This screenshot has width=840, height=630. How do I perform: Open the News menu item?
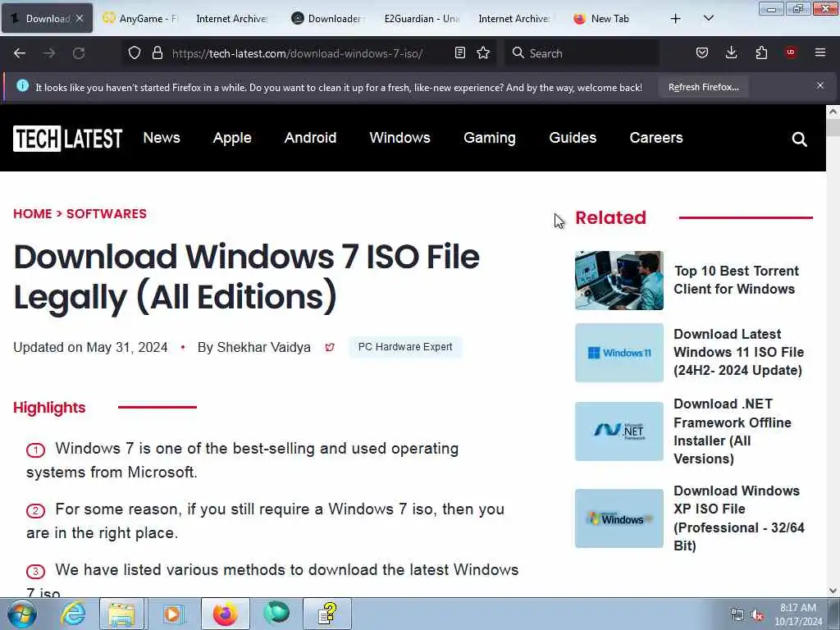(162, 138)
